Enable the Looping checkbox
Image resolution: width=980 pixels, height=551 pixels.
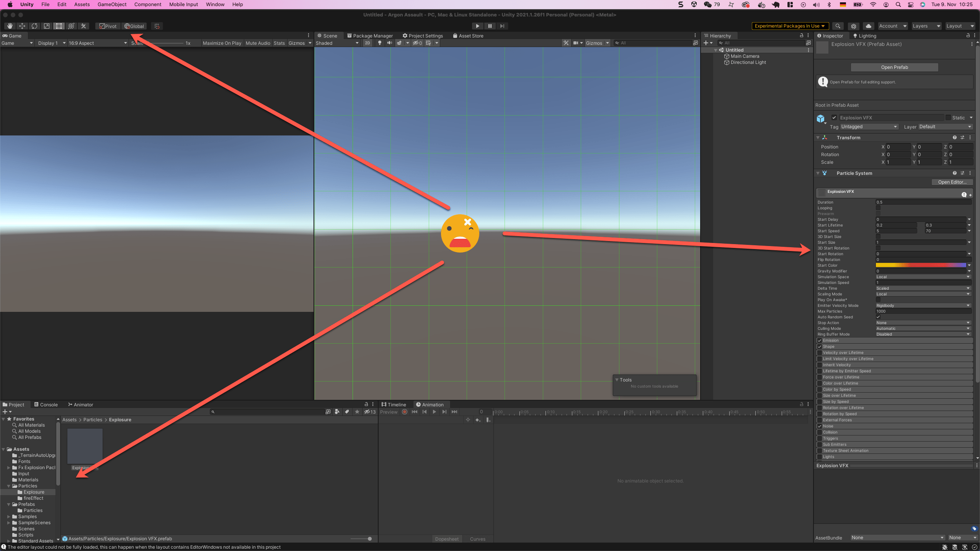tap(878, 208)
